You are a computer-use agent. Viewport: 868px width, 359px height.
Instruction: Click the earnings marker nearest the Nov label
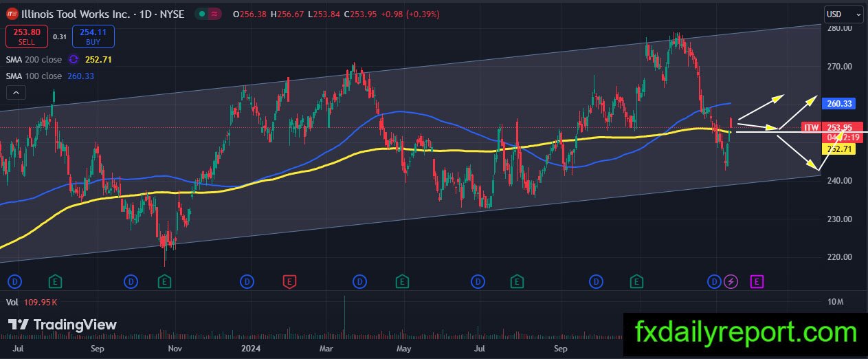click(x=164, y=281)
